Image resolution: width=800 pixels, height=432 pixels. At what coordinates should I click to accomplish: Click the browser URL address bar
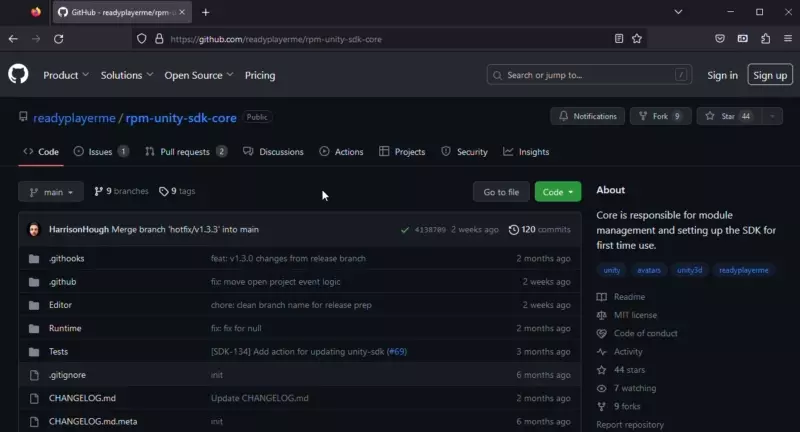click(388, 39)
